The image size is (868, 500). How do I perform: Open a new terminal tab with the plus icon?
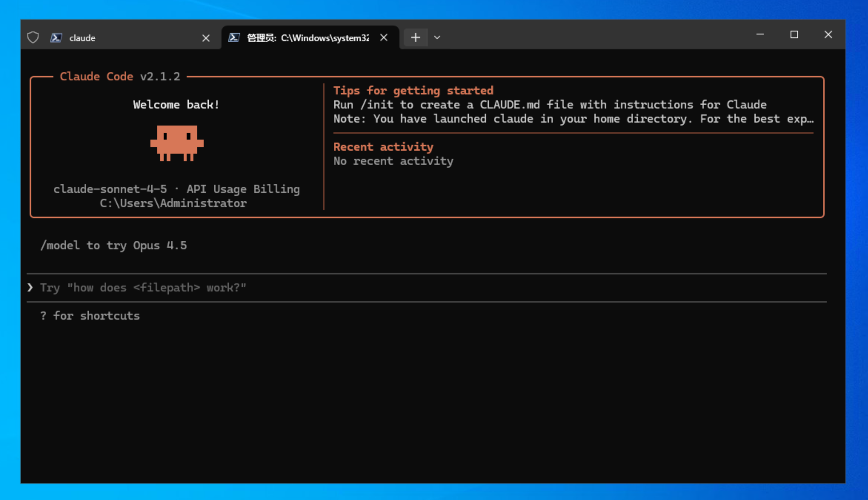[415, 37]
